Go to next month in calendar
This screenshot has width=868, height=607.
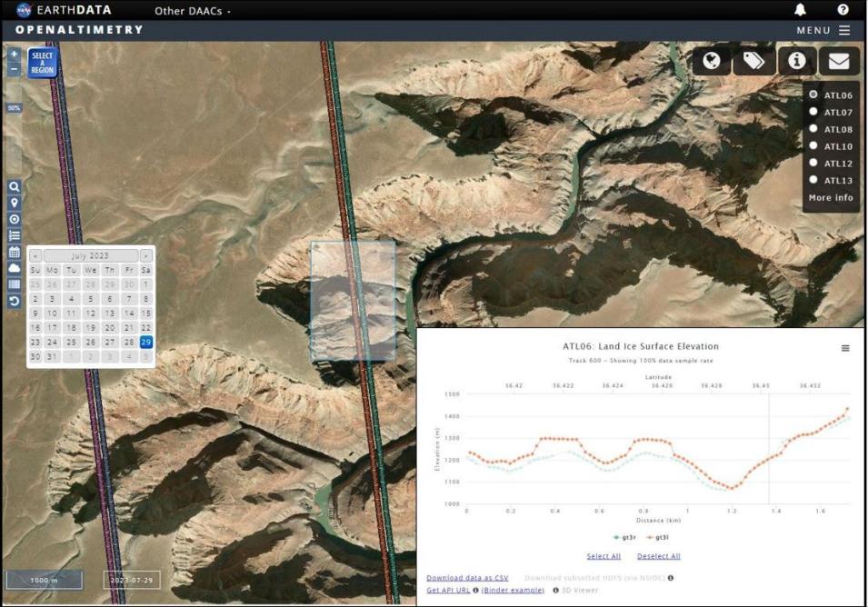click(145, 255)
